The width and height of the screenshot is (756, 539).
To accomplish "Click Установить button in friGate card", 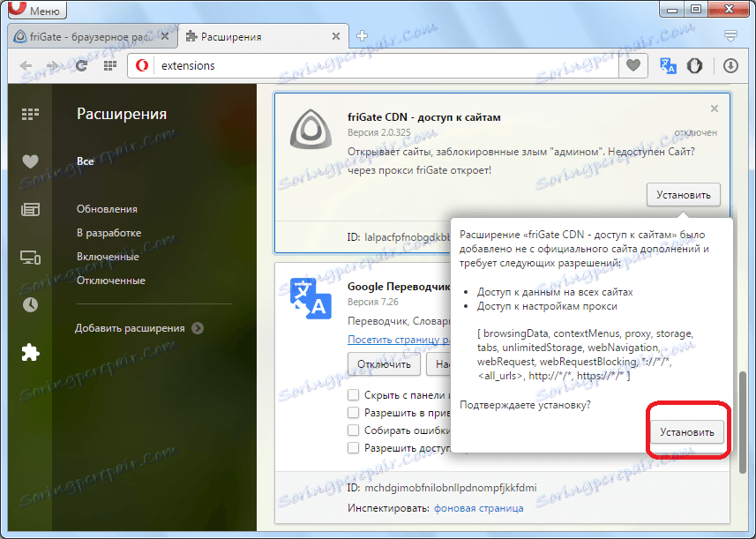I will coord(683,195).
